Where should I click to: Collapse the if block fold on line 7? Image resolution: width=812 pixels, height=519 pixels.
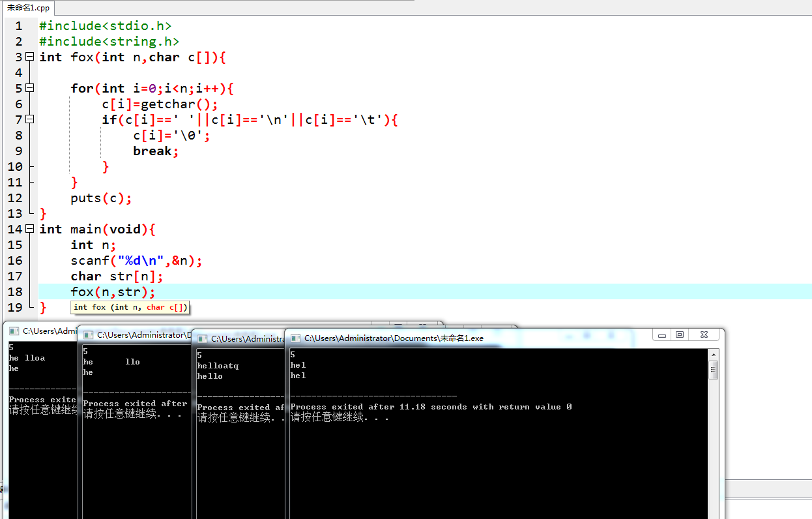(x=29, y=119)
